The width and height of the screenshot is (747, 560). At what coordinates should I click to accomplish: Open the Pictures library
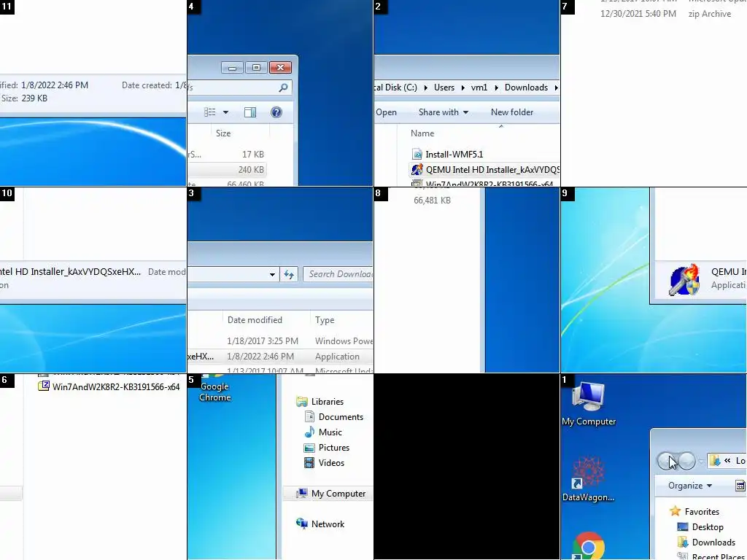point(326,448)
